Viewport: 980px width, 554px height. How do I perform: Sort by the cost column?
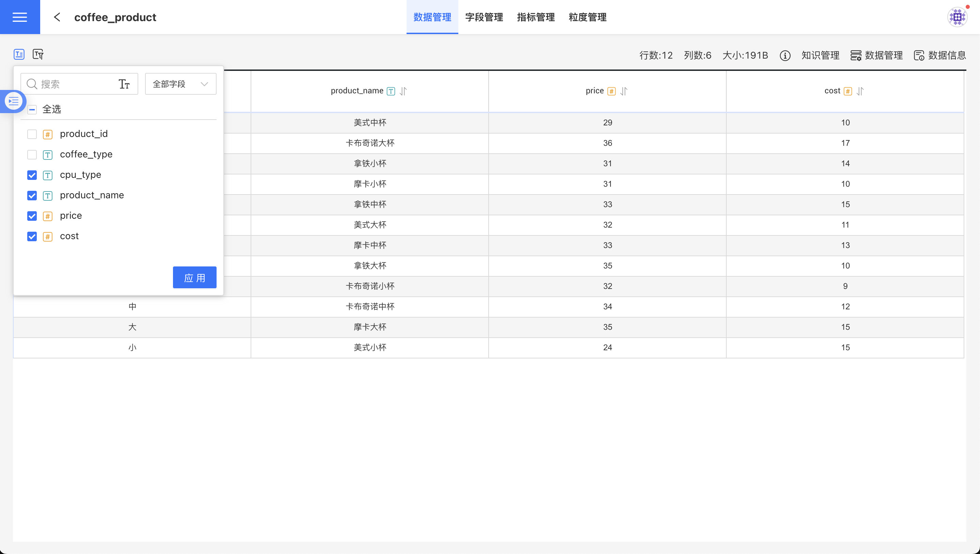pyautogui.click(x=860, y=91)
